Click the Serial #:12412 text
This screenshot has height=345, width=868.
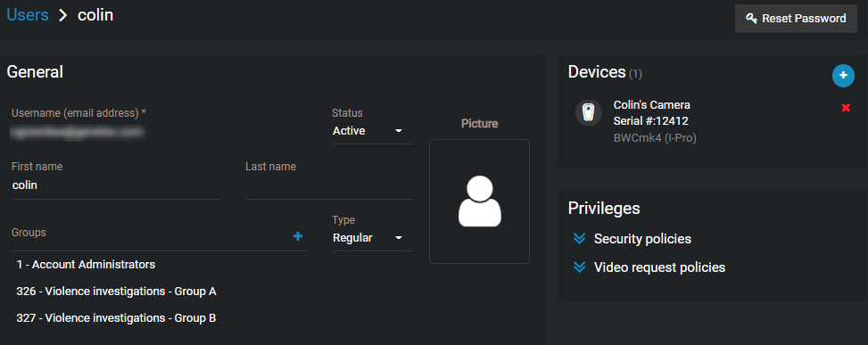coord(651,121)
